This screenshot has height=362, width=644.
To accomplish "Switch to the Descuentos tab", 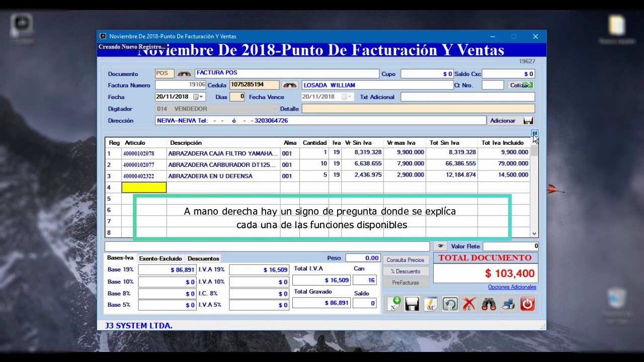I will [x=203, y=258].
